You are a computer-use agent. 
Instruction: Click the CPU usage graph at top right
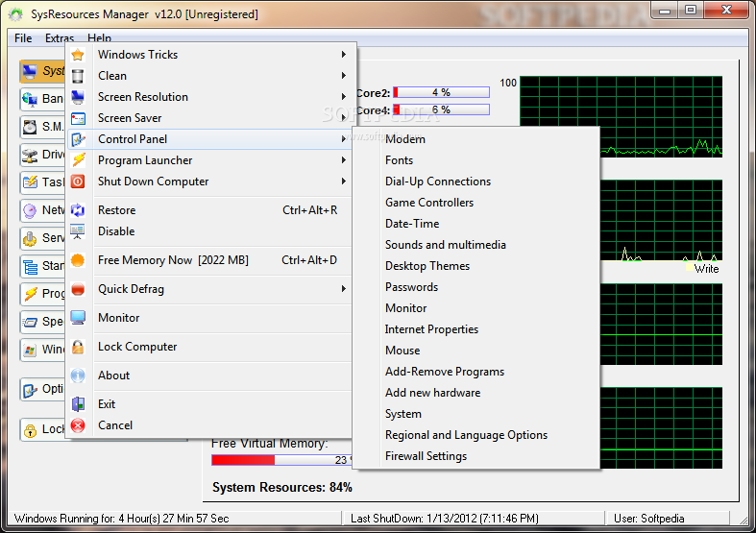click(x=621, y=116)
